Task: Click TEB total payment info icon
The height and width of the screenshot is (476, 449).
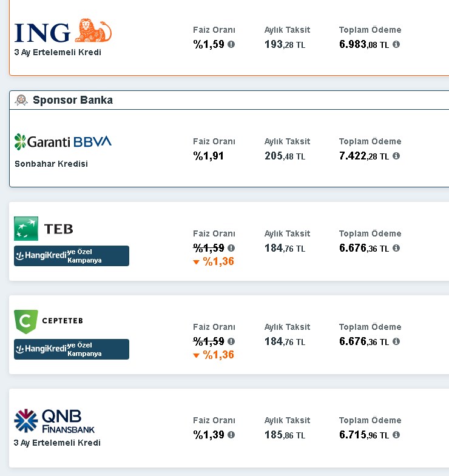Action: click(x=396, y=248)
